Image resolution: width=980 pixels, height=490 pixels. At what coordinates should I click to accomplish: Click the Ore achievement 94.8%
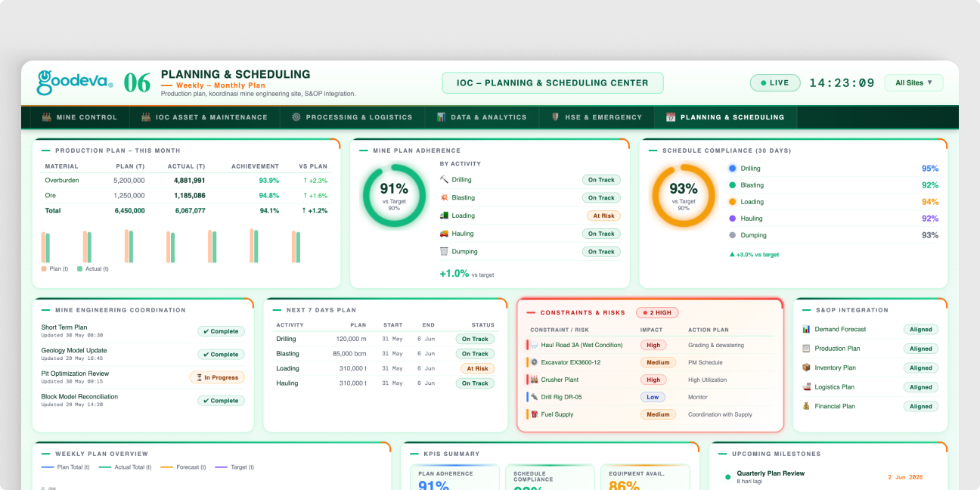click(x=269, y=195)
